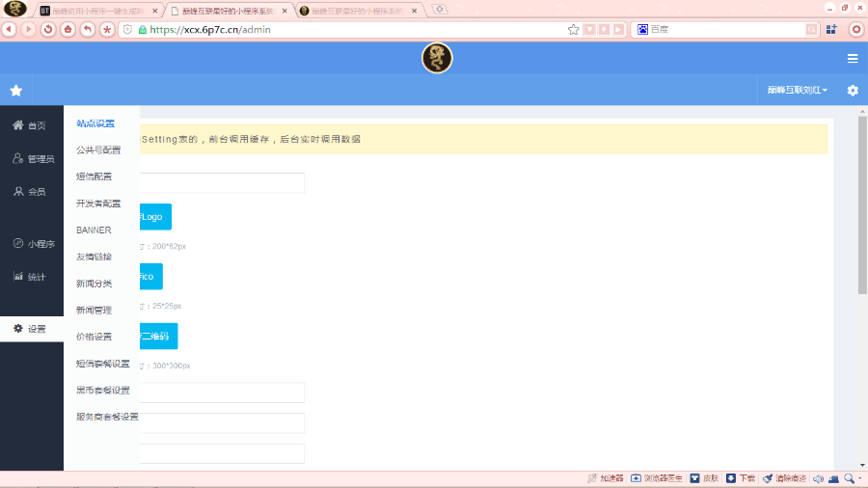
Task: Click the Logo upload button
Action: (x=155, y=217)
